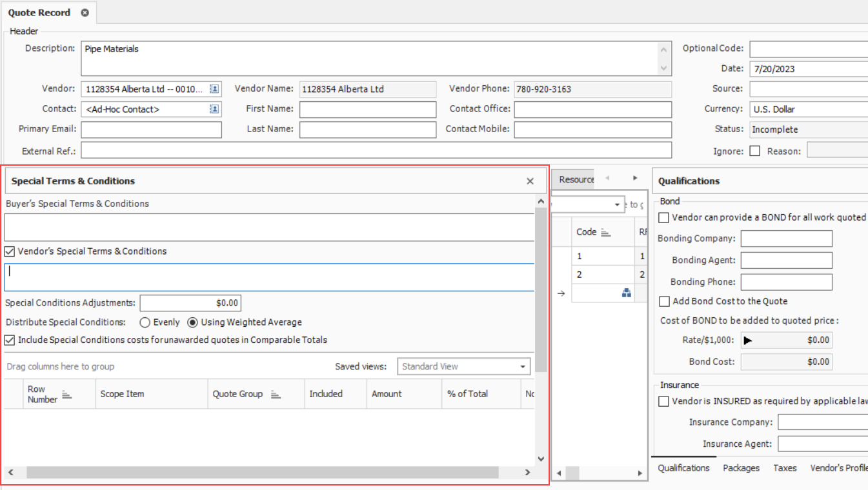868x490 pixels.
Task: Click the Row Number column sort icon
Action: tap(66, 395)
